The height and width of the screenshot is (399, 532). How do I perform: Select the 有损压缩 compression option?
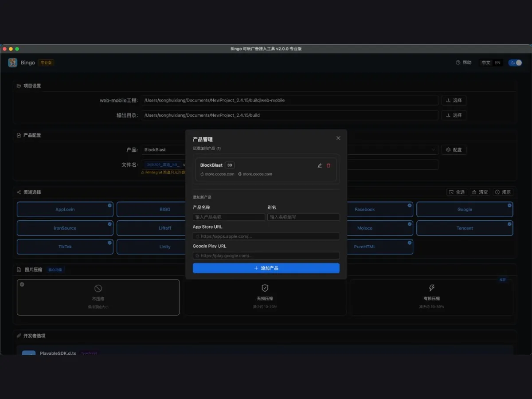(x=431, y=297)
